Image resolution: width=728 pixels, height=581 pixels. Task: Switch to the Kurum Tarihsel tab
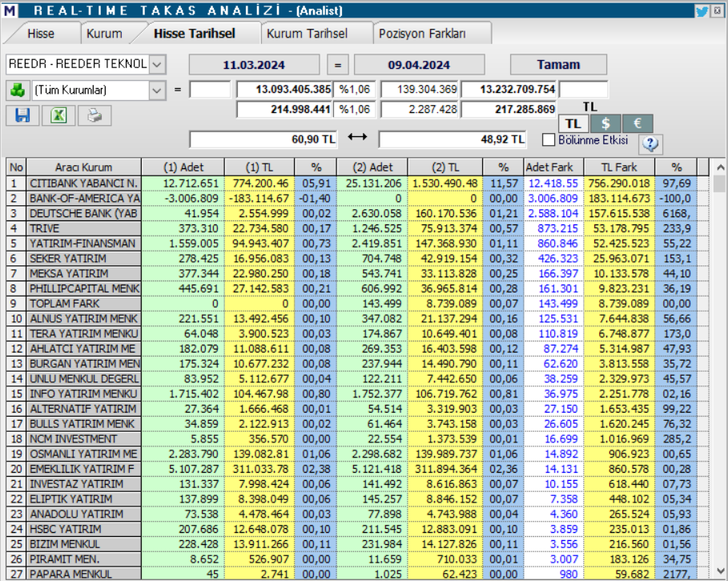[307, 33]
